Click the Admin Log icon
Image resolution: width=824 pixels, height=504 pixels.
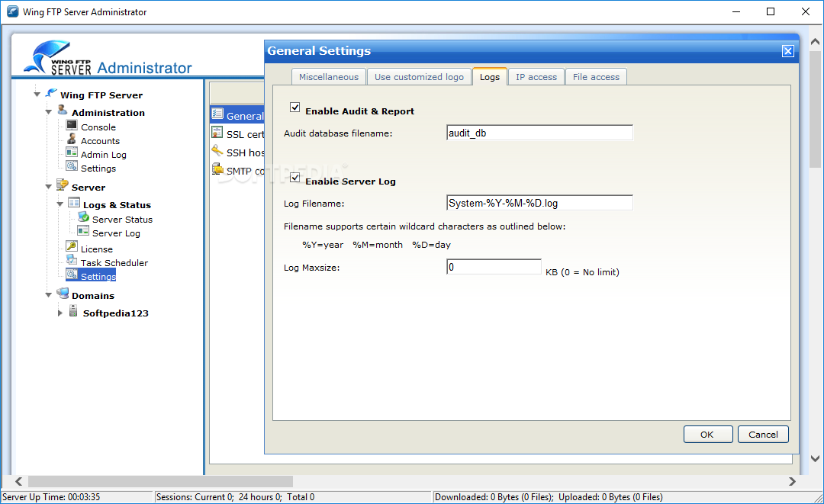[72, 152]
